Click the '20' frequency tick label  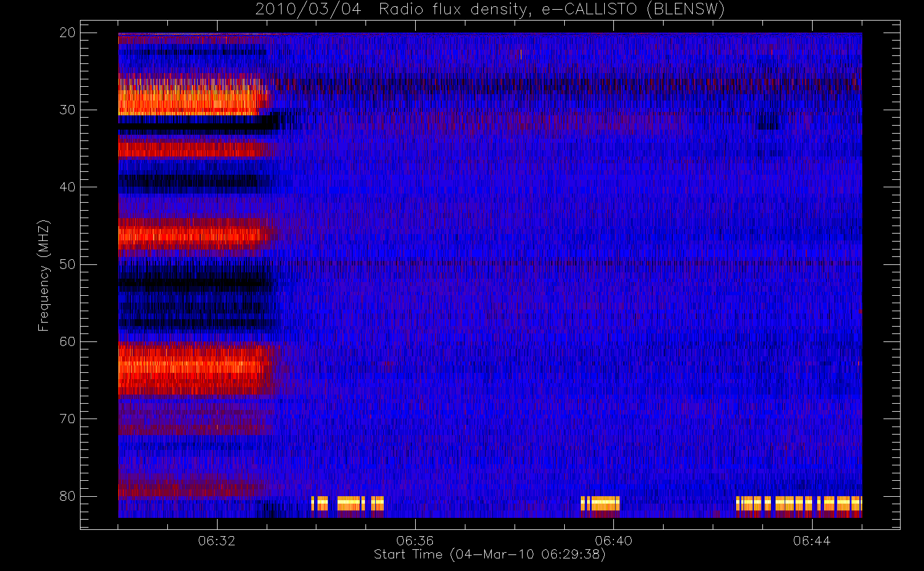coord(67,33)
